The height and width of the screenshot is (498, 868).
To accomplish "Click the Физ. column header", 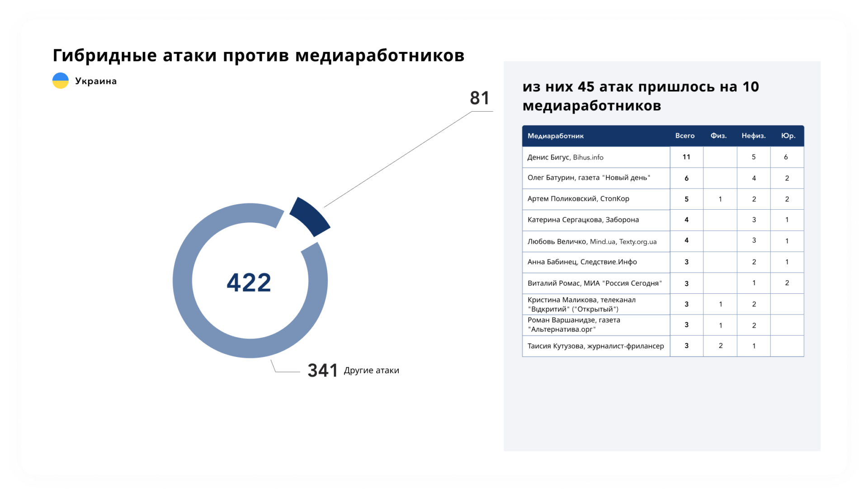I will coord(718,136).
